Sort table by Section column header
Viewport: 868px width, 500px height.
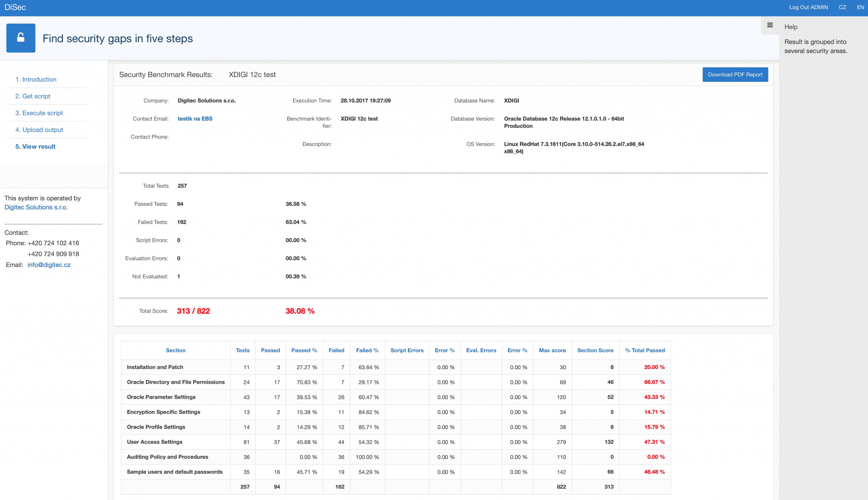175,350
